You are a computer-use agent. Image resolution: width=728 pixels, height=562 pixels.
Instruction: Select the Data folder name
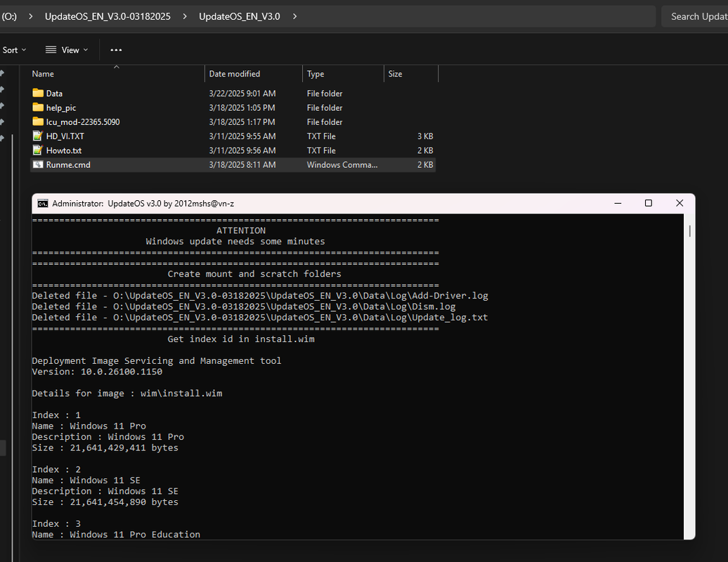coord(54,93)
